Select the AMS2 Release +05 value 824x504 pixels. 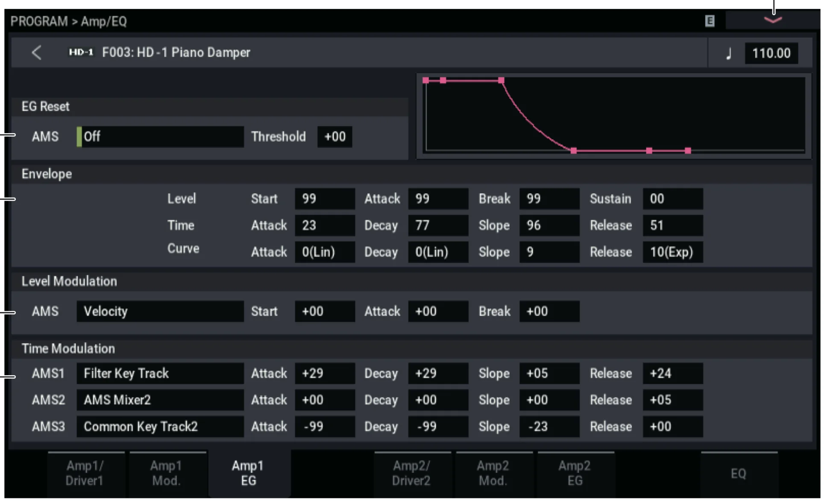click(672, 400)
